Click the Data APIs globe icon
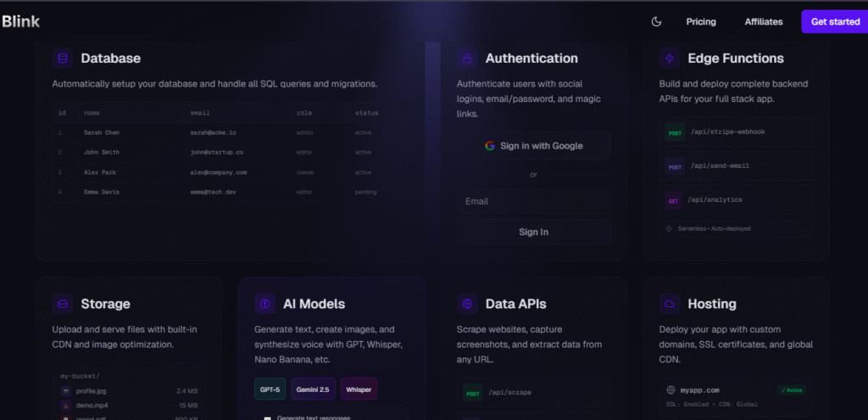The height and width of the screenshot is (420, 868). coord(467,304)
